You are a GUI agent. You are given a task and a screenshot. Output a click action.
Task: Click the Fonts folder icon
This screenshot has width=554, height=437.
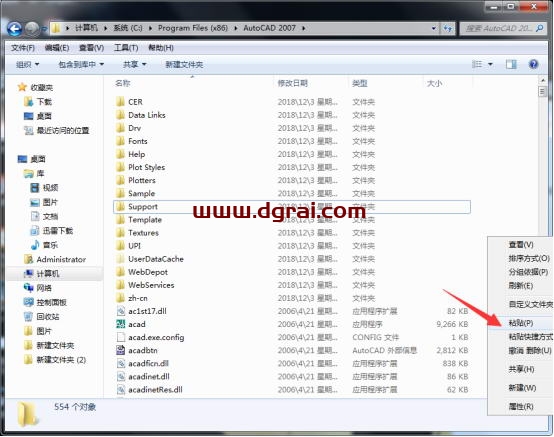click(x=120, y=141)
